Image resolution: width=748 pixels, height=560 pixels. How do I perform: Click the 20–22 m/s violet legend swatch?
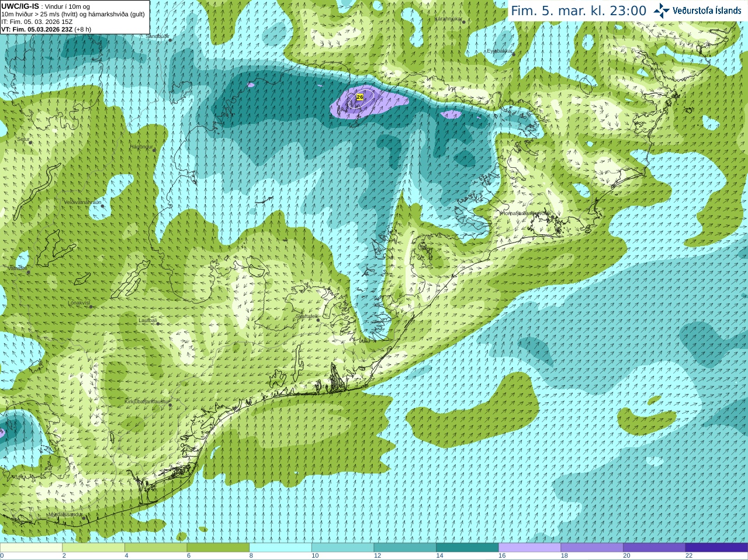[654, 548]
